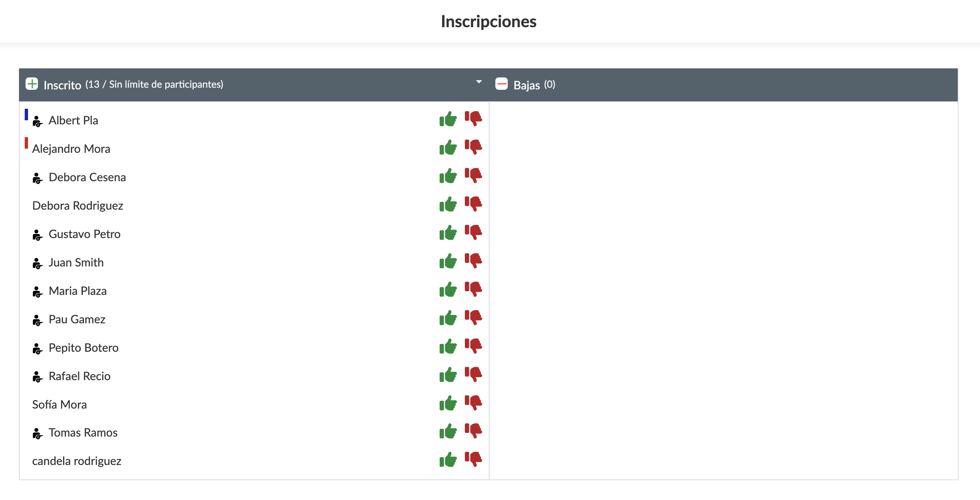Open the Inscrito column dropdown arrow

pos(479,82)
